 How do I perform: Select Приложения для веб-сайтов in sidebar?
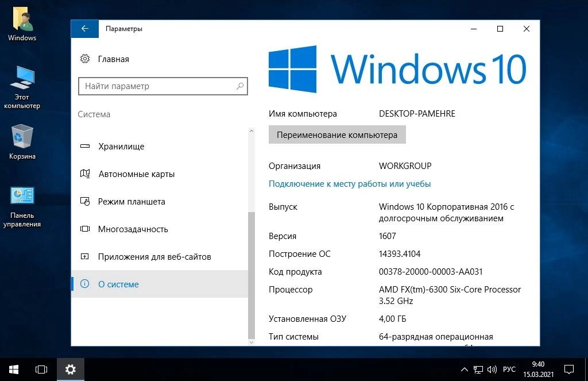pos(160,256)
